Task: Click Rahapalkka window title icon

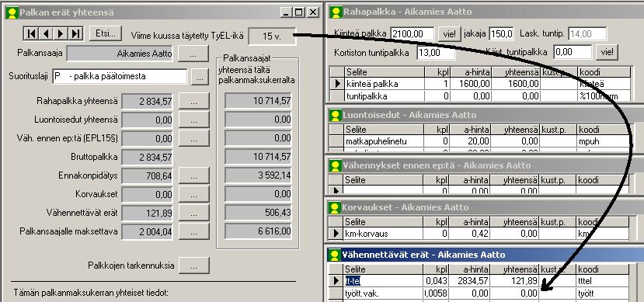Action: coord(336,12)
